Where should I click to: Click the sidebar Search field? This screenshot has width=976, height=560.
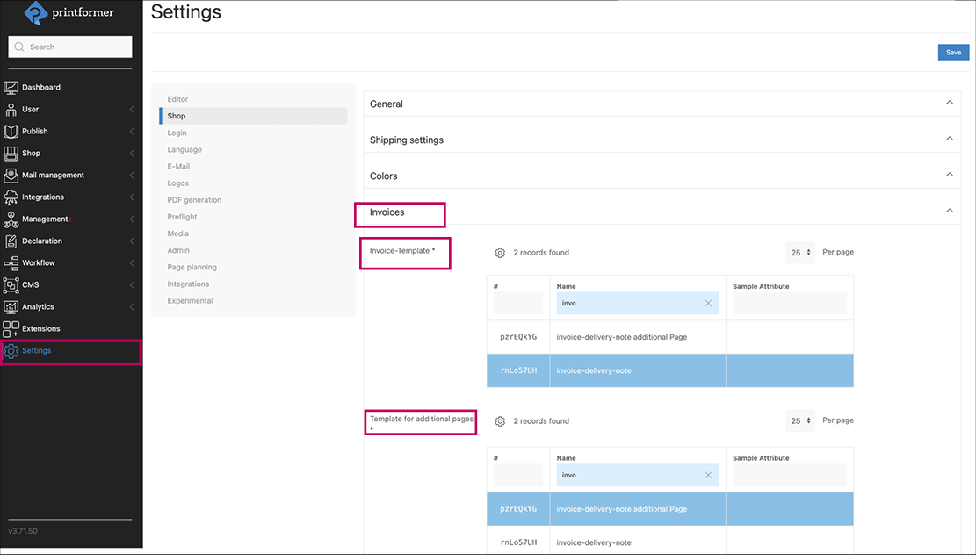[70, 47]
